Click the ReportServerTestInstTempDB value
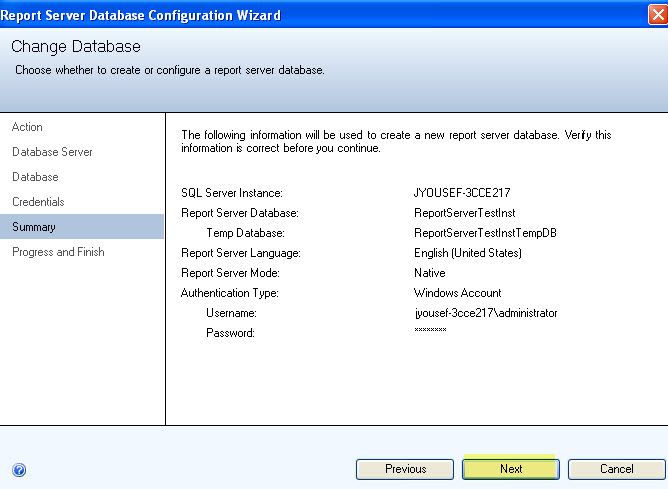This screenshot has width=668, height=489. tap(485, 233)
